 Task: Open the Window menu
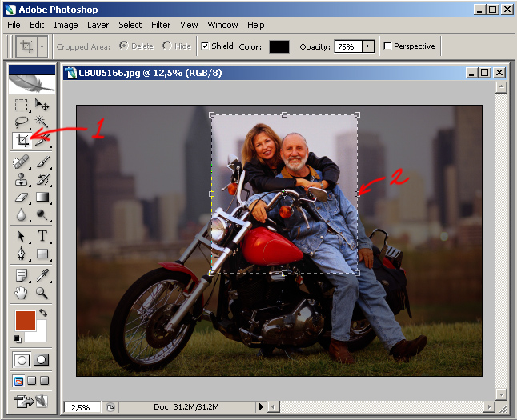[x=222, y=25]
